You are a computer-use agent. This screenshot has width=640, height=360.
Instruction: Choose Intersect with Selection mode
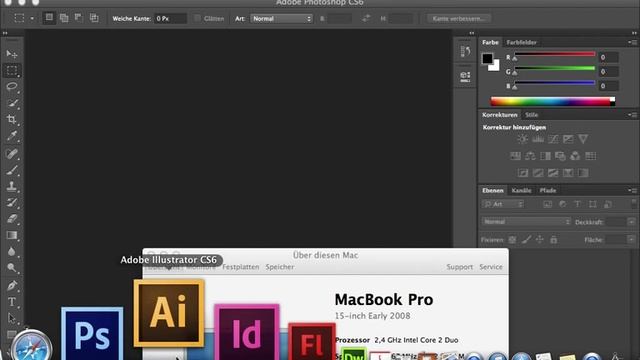click(x=94, y=18)
